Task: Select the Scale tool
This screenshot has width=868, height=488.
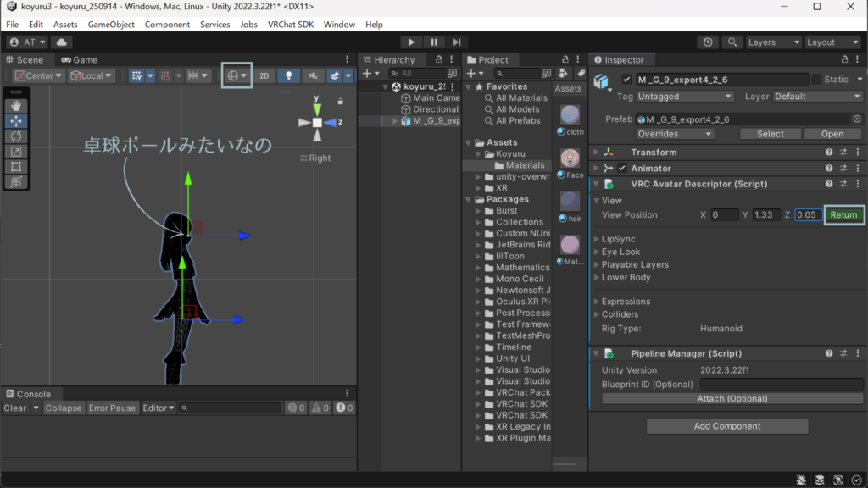Action: tap(16, 152)
